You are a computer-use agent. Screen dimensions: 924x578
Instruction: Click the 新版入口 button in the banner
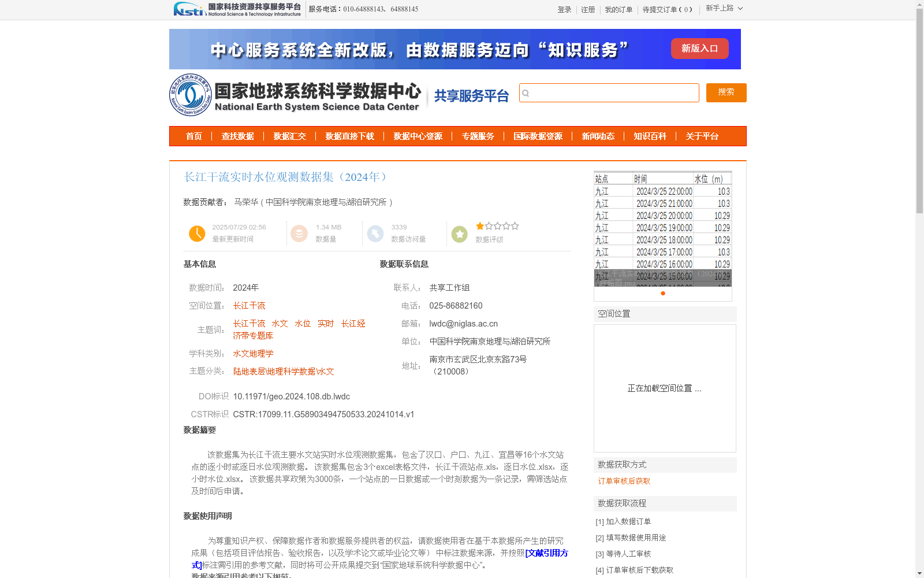699,49
